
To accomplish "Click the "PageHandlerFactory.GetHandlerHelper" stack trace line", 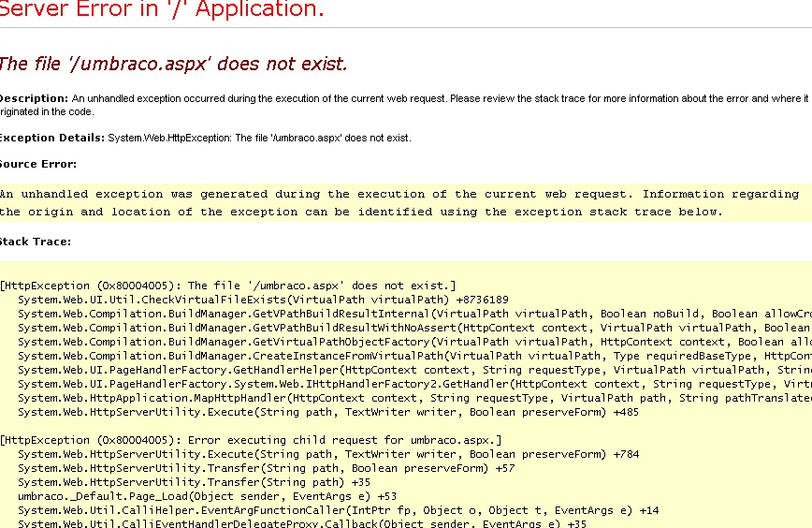I will click(414, 370).
